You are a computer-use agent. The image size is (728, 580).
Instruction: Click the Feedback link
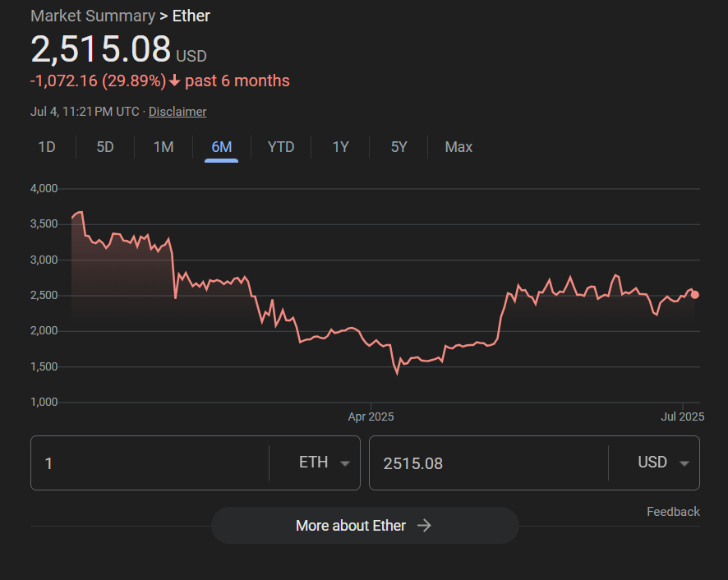[x=673, y=512]
